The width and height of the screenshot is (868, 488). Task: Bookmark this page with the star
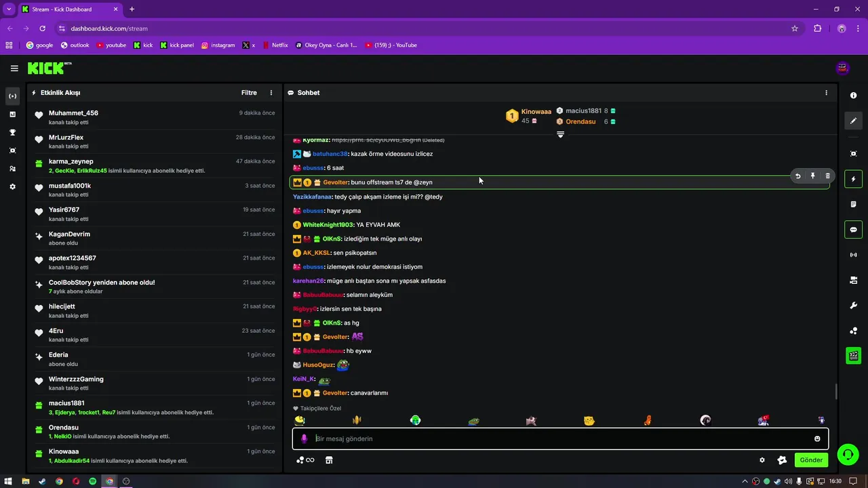795,28
